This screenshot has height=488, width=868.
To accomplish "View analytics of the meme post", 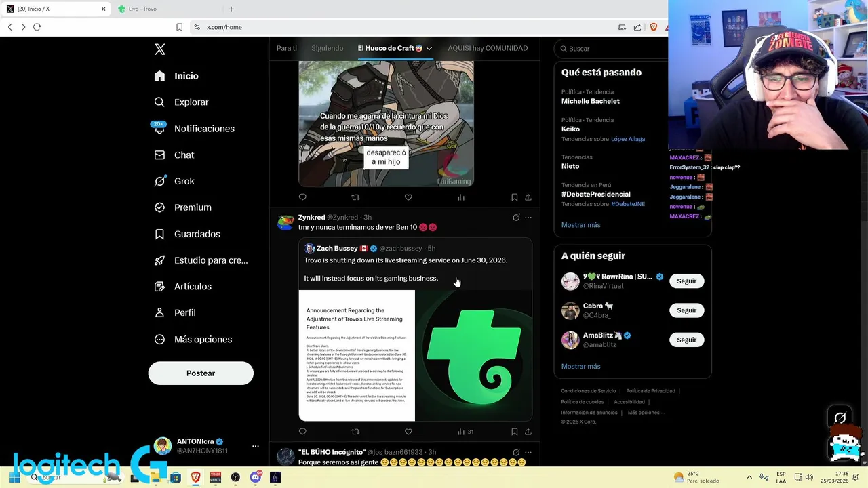I will point(461,197).
